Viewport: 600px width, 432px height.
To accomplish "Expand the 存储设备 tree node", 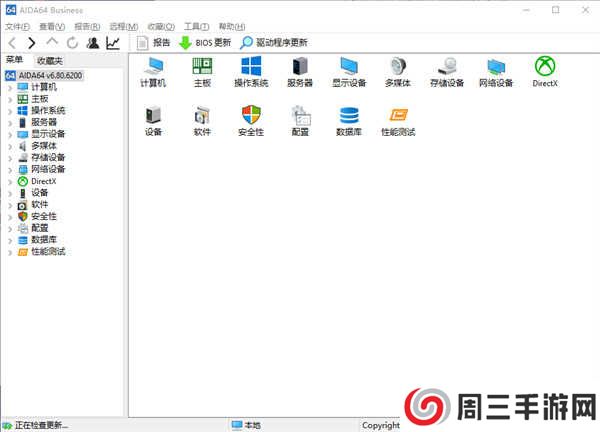I will [10, 157].
